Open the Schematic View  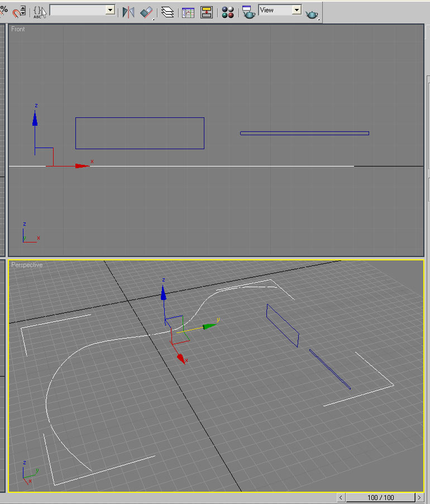[207, 12]
